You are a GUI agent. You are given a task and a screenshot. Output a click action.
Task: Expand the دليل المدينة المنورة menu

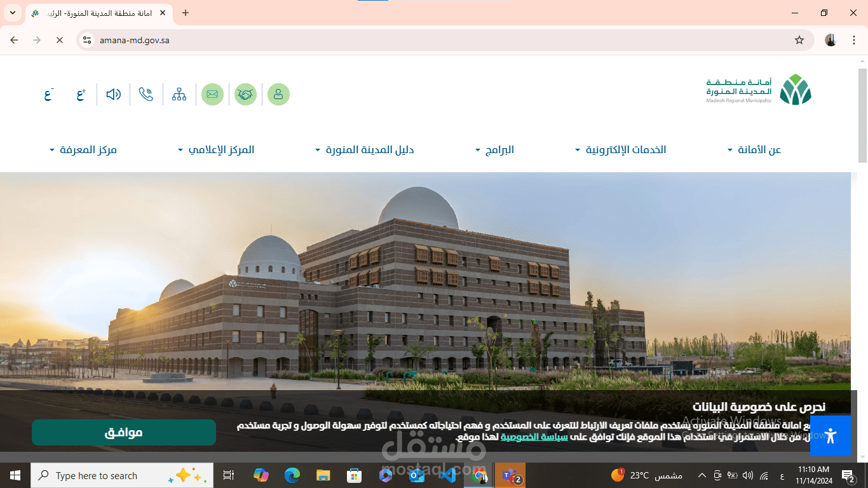(365, 150)
